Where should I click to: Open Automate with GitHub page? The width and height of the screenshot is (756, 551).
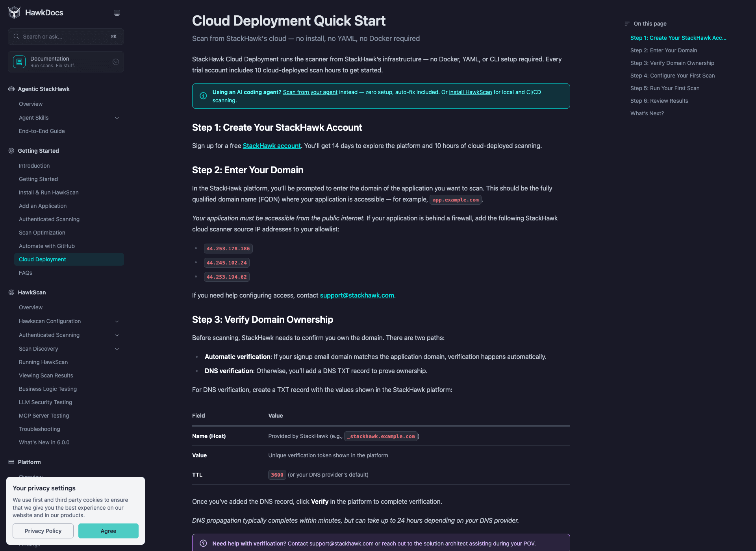(x=47, y=246)
